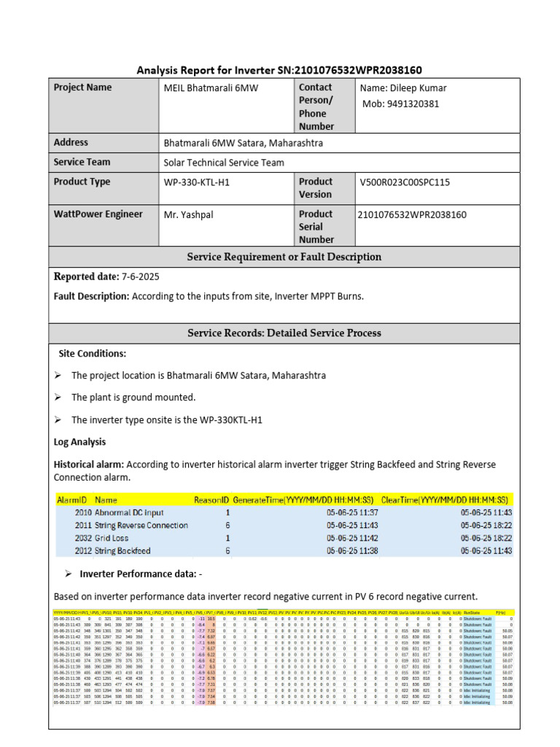Select the bullet 'The plant is ground mounted.'

pos(133,398)
